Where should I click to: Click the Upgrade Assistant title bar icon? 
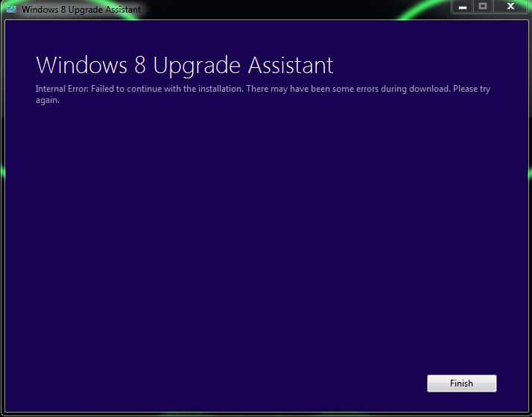click(x=11, y=8)
